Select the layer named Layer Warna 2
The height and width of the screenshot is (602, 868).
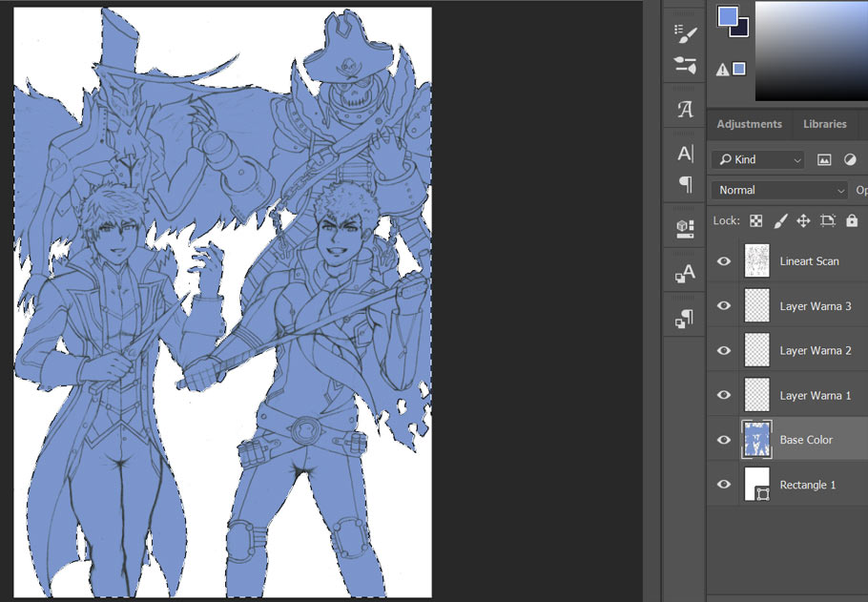pyautogui.click(x=816, y=350)
